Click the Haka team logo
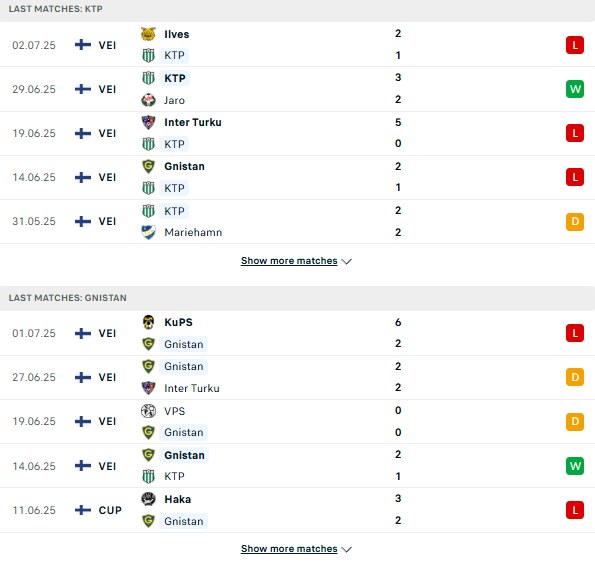 coord(148,499)
